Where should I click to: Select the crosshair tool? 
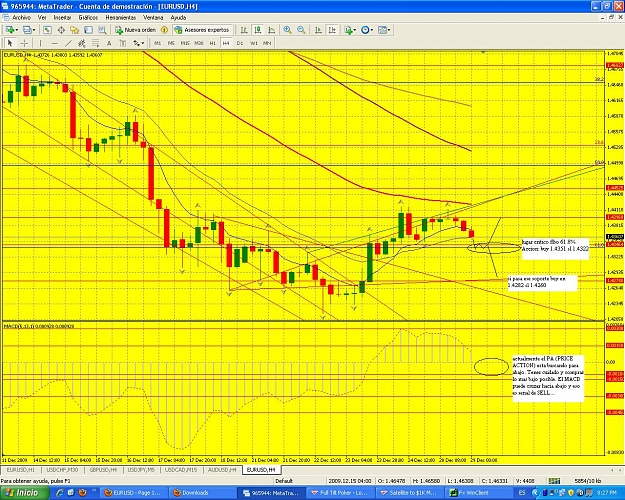[24, 43]
